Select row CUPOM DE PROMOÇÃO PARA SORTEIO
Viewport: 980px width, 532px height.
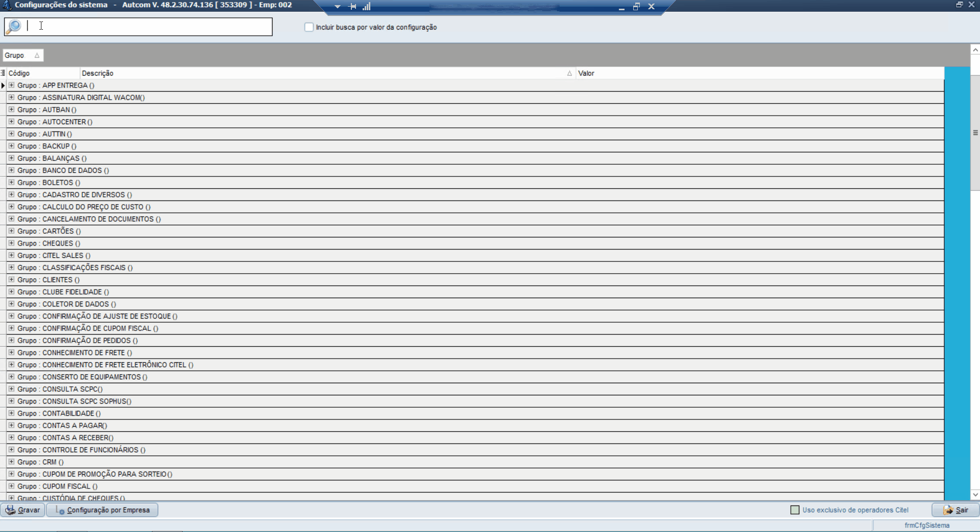(476, 474)
